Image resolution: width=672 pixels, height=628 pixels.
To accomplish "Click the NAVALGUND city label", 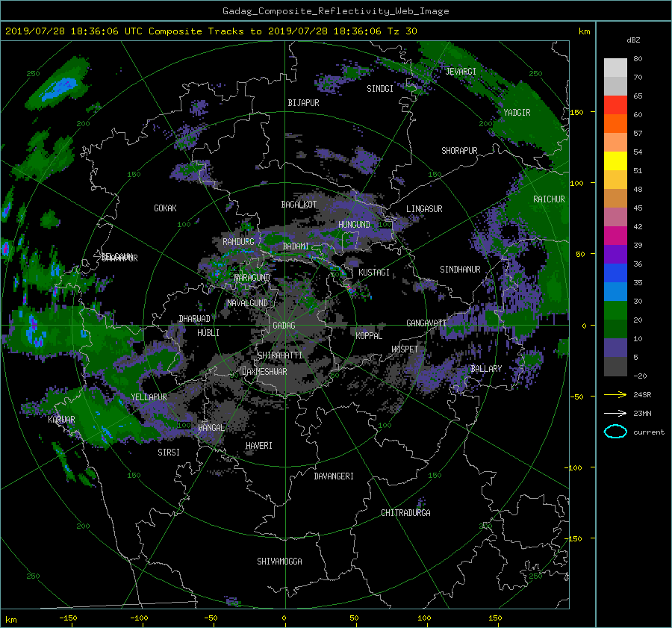I will 247,303.
